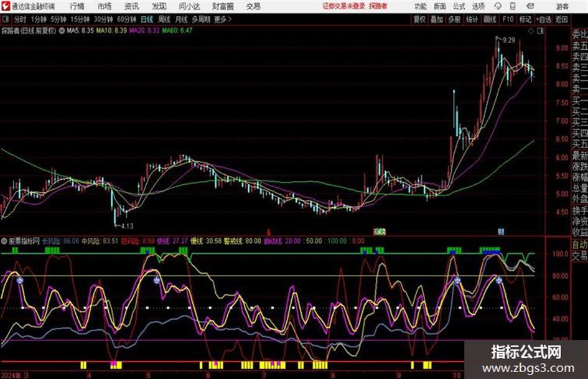
Task: Click the 返回 back button
Action: [x=561, y=19]
